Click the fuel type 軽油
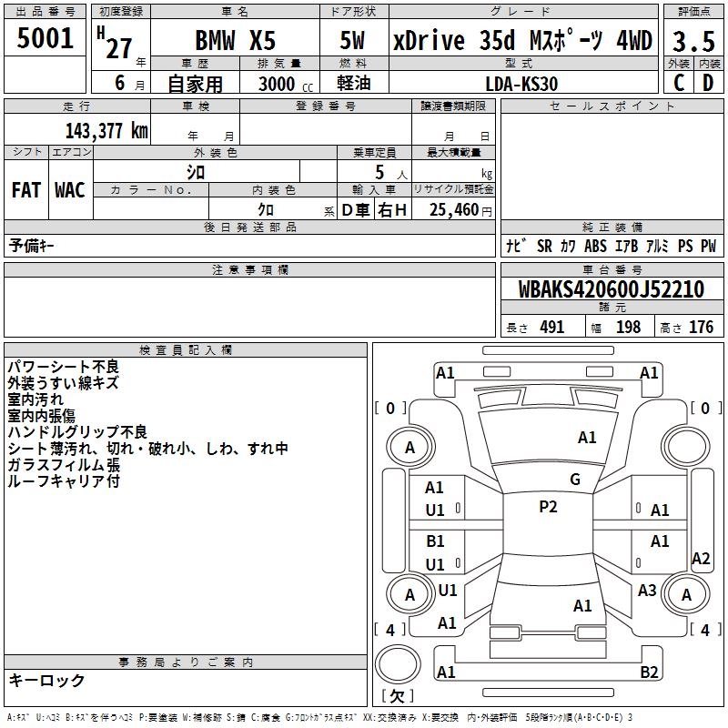Image resolution: width=728 pixels, height=728 pixels. [x=353, y=83]
